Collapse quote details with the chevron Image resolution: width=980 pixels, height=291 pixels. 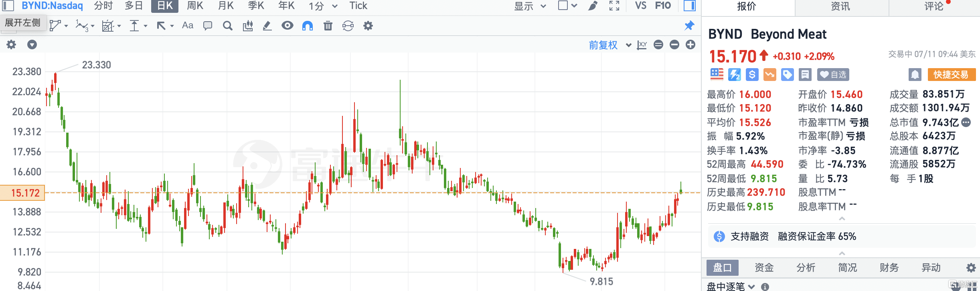click(x=842, y=218)
